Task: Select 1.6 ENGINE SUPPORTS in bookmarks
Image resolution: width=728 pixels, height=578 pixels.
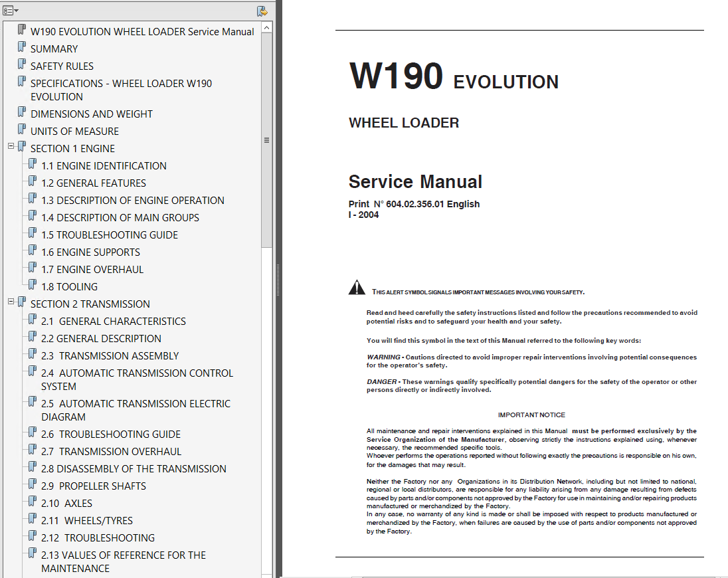Action: [x=90, y=252]
